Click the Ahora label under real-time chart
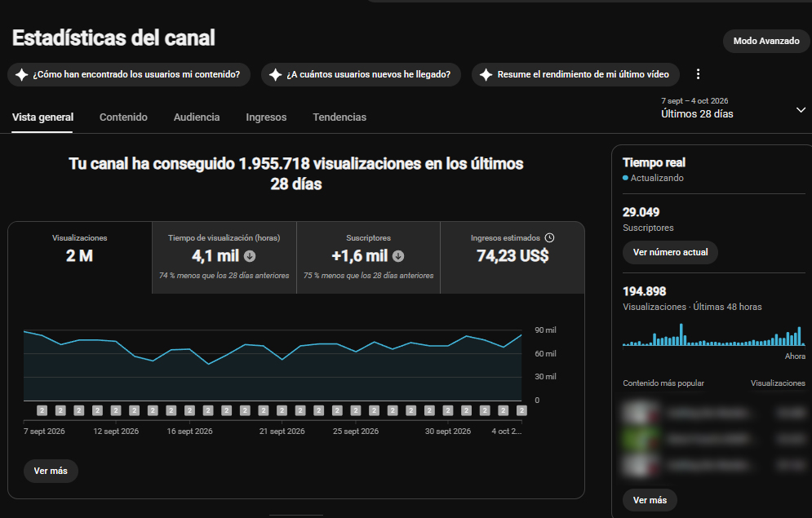Screen dimensions: 812x518 (795, 356)
